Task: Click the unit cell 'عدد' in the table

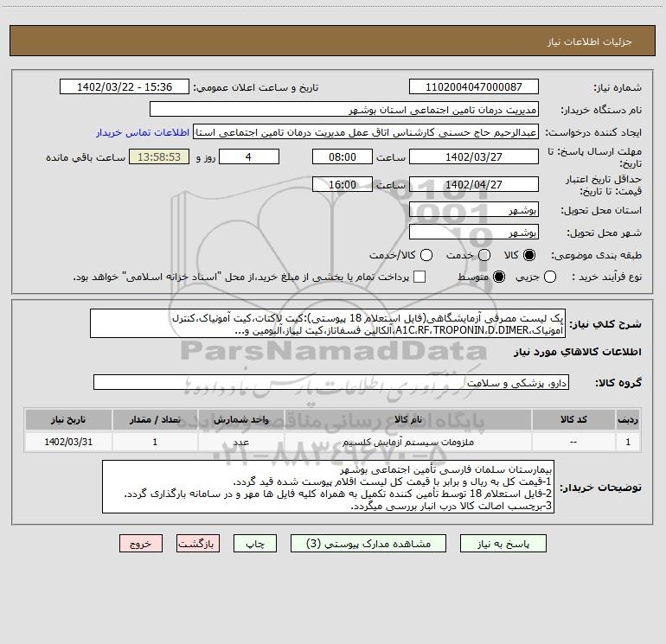Action: 240,442
